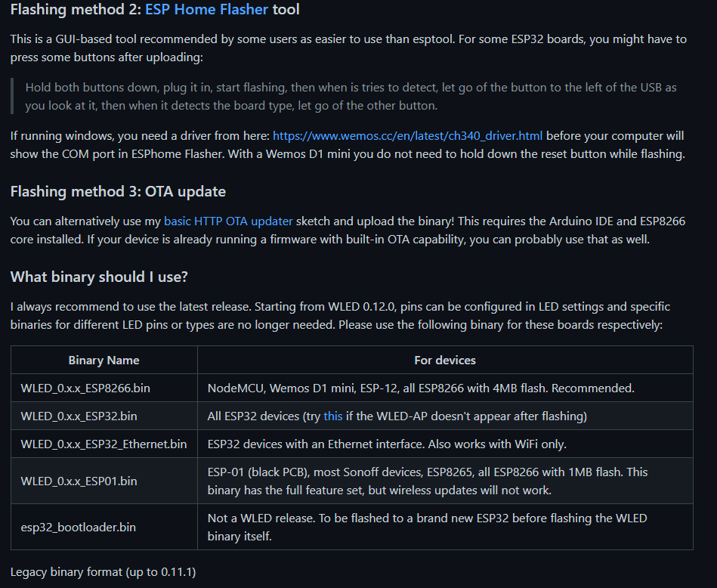This screenshot has height=588, width=717.
Task: Open the ESP Home Flasher link
Action: click(x=206, y=10)
